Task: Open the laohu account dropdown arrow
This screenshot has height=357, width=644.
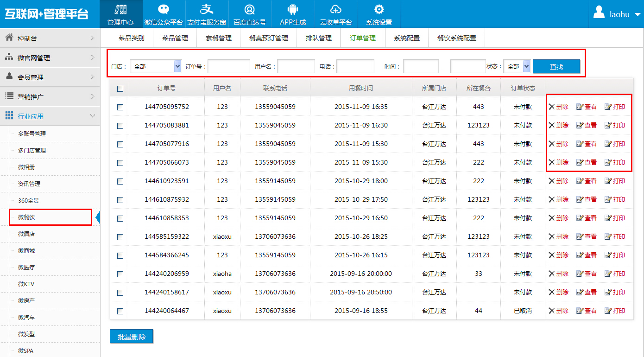Action: (x=638, y=14)
